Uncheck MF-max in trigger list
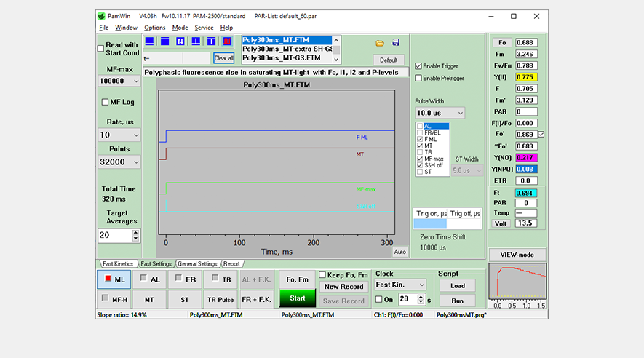Viewport: 644px width, 358px height. click(420, 159)
